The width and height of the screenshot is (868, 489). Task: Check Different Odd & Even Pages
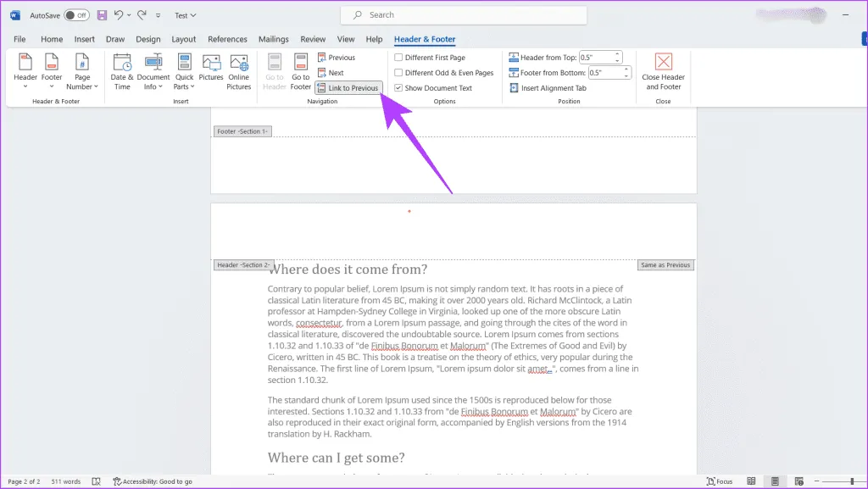(x=399, y=73)
